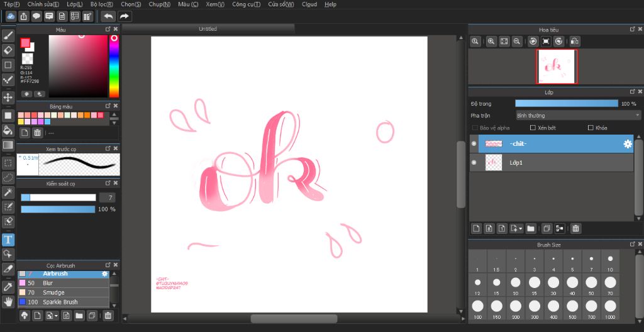
Task: Choose brush size 100 preset
Action: coord(478,309)
